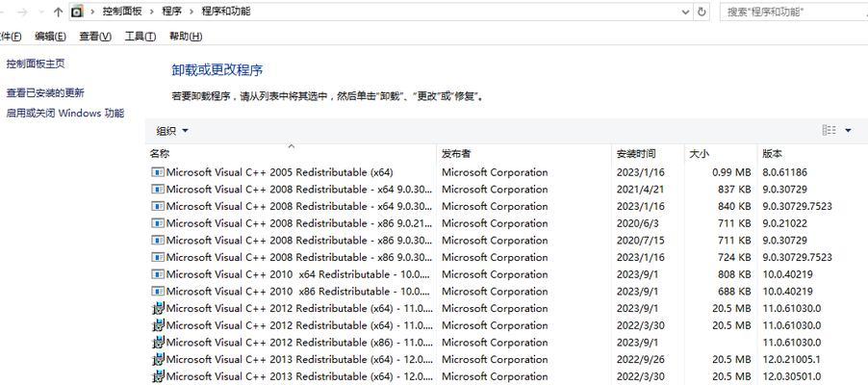The image size is (868, 385).
Task: Click icon of Visual C++ 2005 Redistributable (x64)
Action: click(x=158, y=172)
